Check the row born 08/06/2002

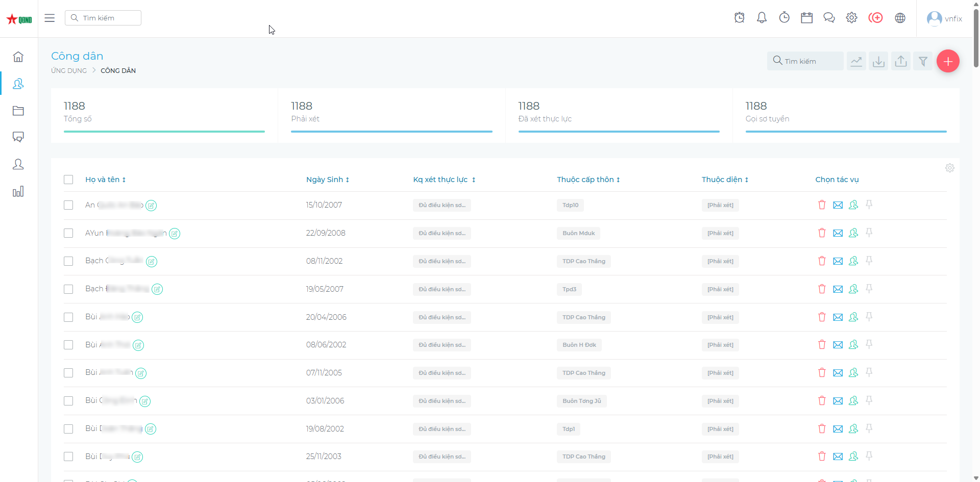(x=68, y=345)
